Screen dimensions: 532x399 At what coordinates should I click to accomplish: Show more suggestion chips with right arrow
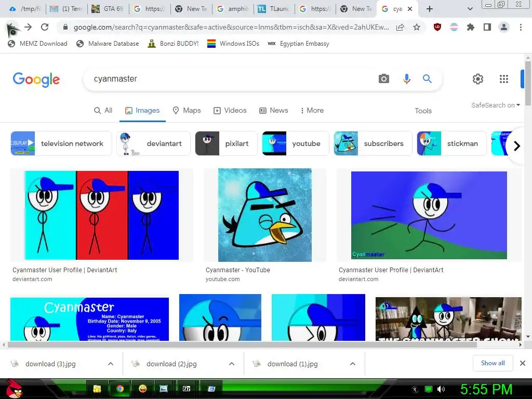517,146
